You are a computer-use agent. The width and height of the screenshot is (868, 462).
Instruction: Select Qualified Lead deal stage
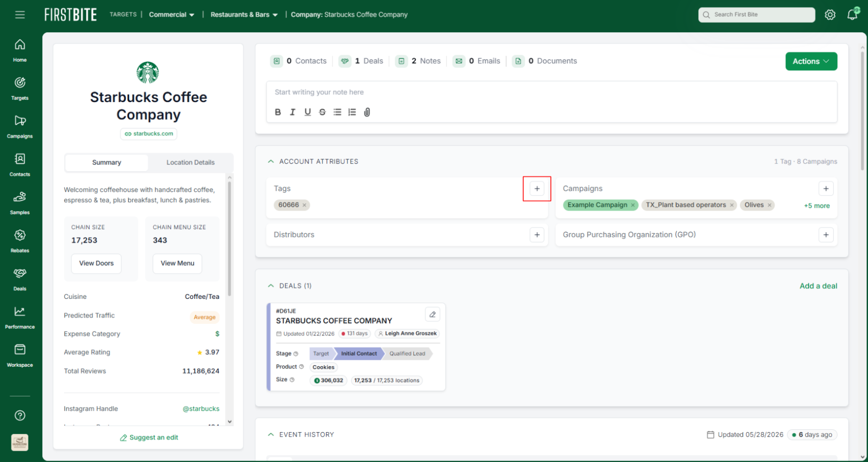pos(407,354)
